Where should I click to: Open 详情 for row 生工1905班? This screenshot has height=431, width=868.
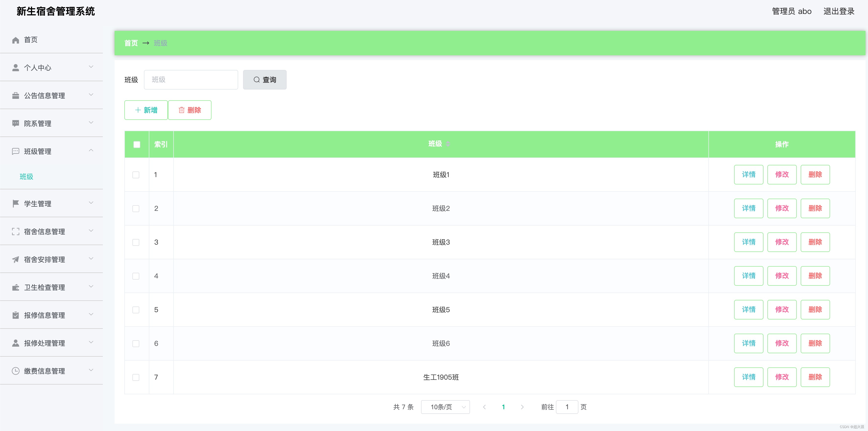tap(748, 377)
